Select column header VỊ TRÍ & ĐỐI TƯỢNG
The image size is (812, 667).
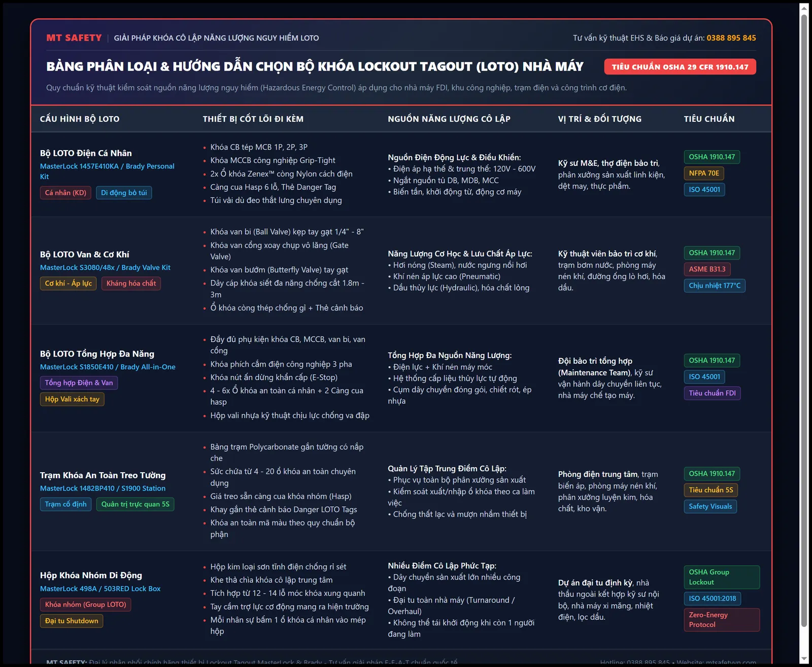600,119
